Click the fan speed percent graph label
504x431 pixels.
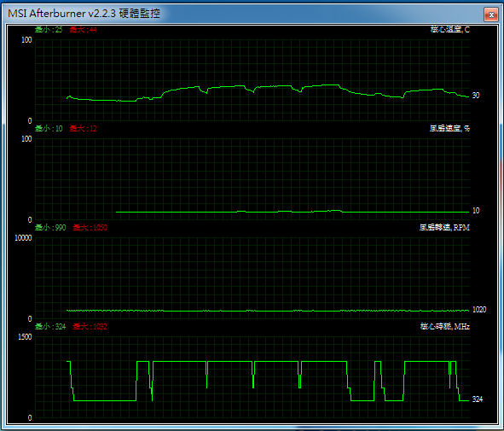click(x=449, y=129)
